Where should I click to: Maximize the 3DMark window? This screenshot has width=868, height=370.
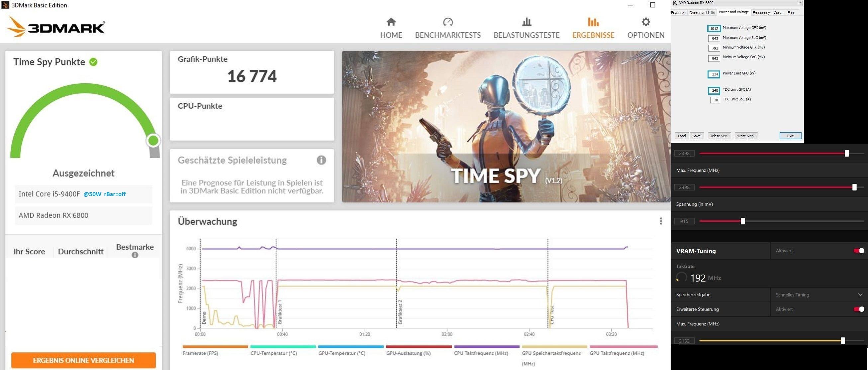click(652, 5)
